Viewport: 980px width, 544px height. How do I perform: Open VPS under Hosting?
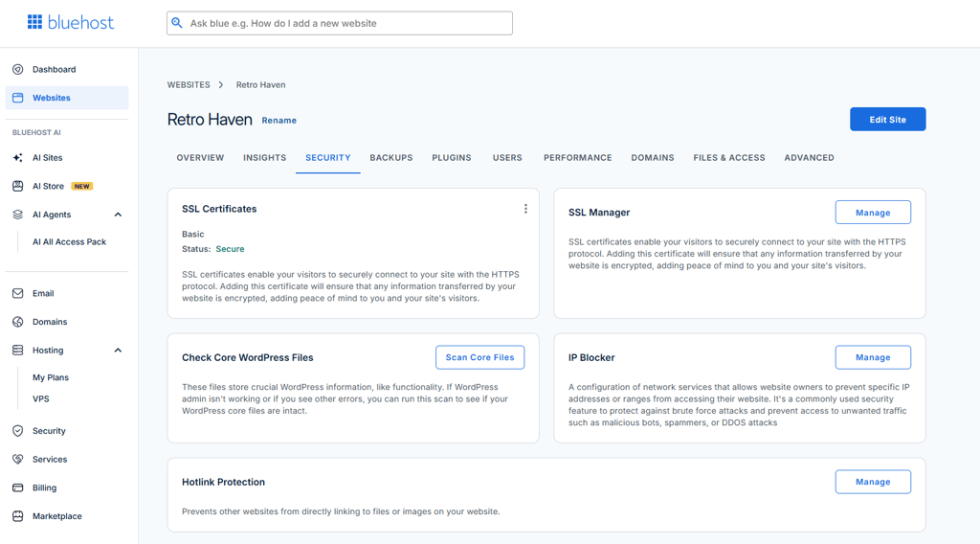point(40,399)
